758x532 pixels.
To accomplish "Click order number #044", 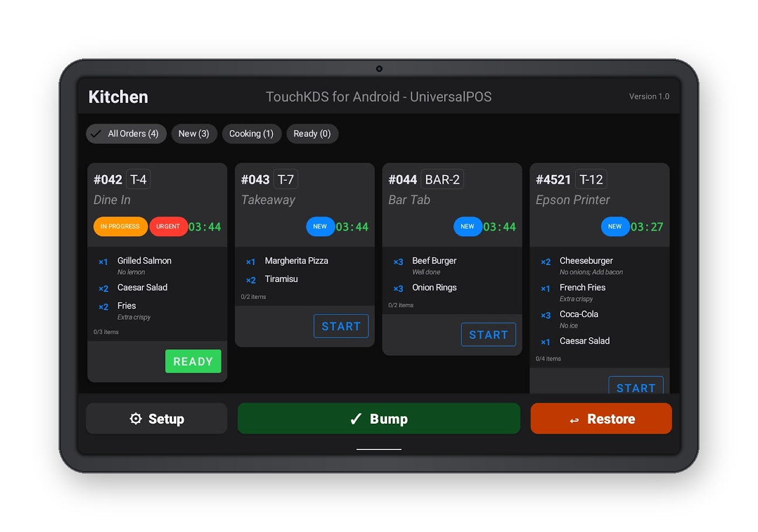I will pos(403,180).
